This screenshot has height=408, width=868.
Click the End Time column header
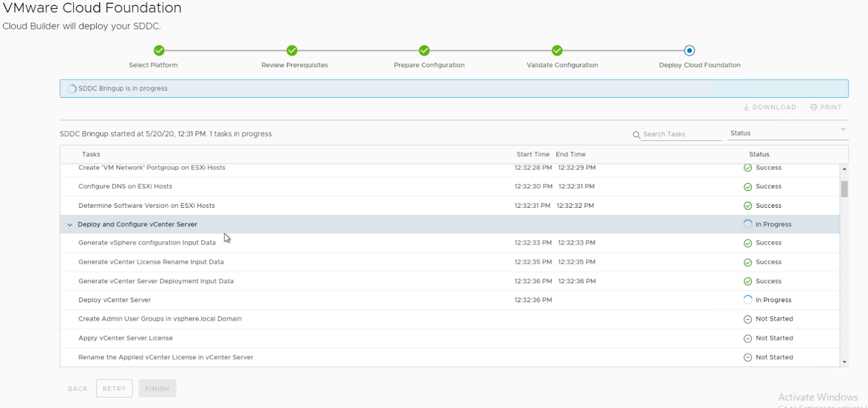[571, 154]
